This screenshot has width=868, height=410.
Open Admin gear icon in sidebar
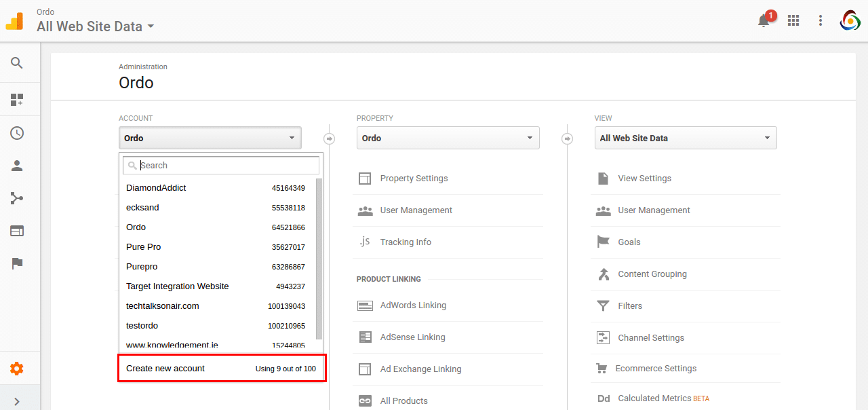[x=17, y=369]
